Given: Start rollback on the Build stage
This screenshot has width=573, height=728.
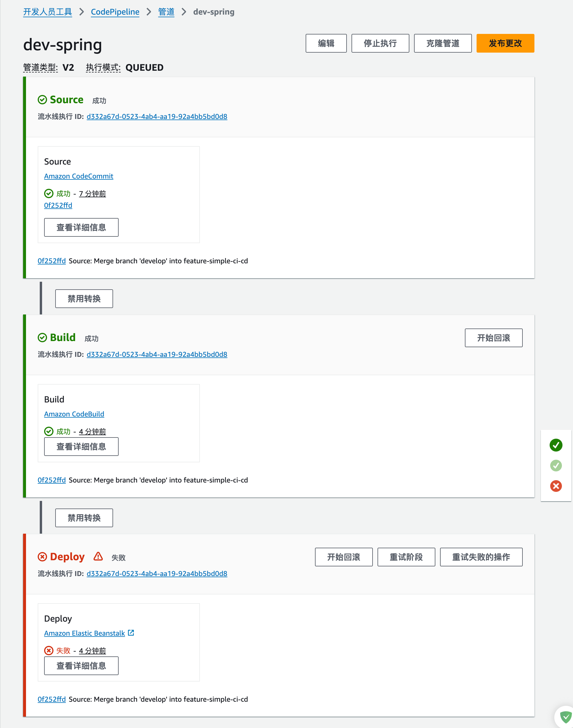Looking at the screenshot, I should coord(493,338).
